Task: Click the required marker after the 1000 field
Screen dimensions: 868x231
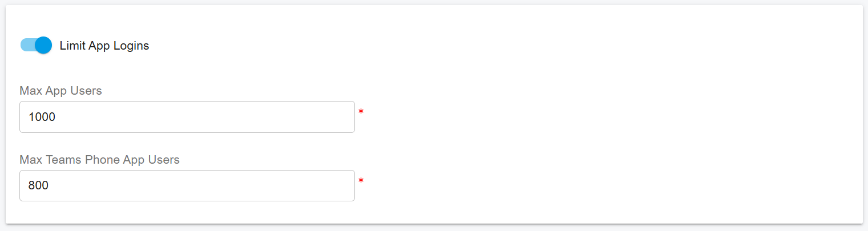Action: [361, 112]
